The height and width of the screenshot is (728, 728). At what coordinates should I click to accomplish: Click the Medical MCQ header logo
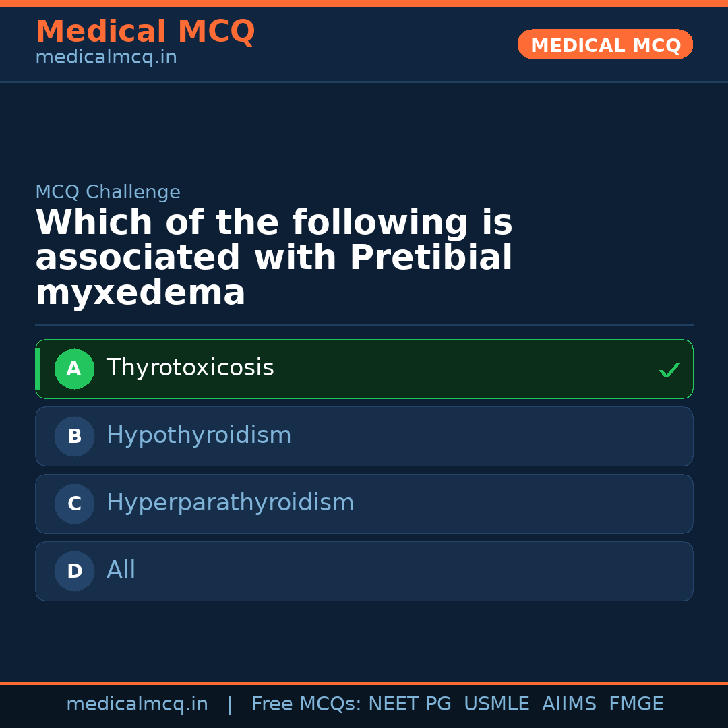(x=145, y=31)
